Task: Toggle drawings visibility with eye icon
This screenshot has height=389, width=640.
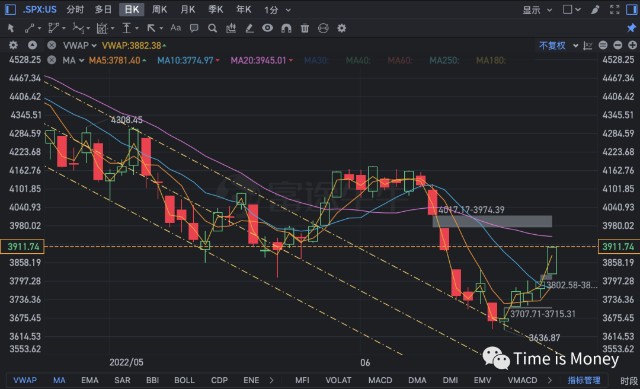Action: pyautogui.click(x=267, y=28)
